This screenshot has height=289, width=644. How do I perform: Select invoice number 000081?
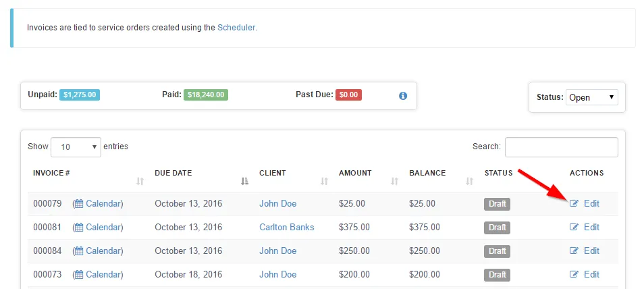pos(47,228)
